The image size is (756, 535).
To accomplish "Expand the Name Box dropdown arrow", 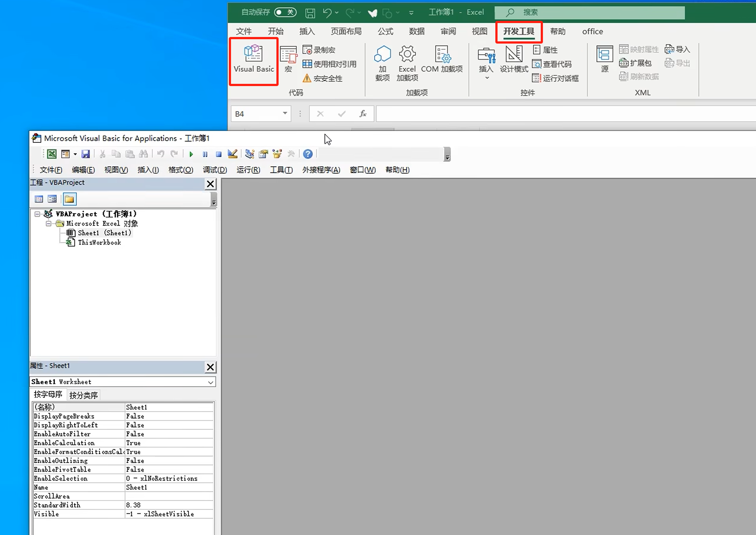I will tap(285, 114).
